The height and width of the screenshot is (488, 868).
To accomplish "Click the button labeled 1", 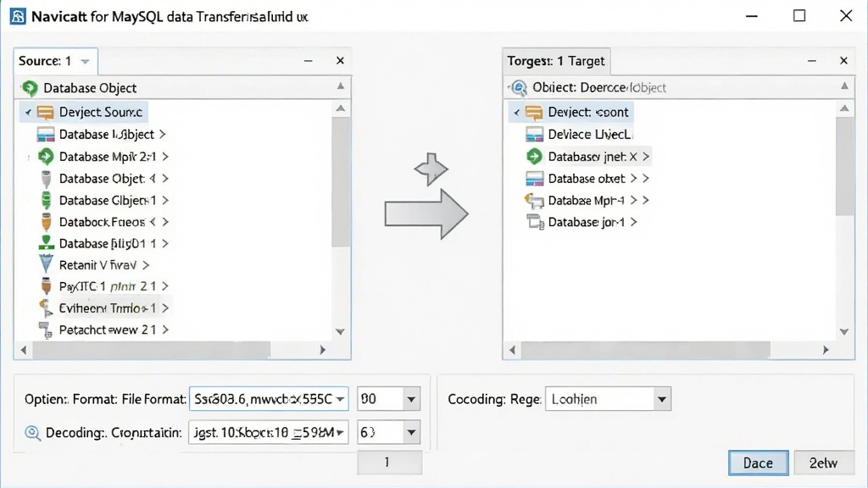I will [x=390, y=462].
